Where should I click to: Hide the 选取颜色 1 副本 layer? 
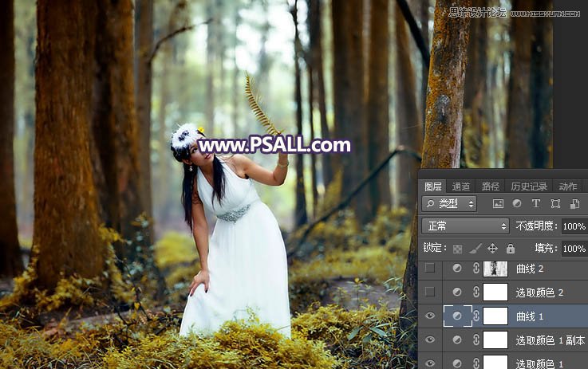430,340
